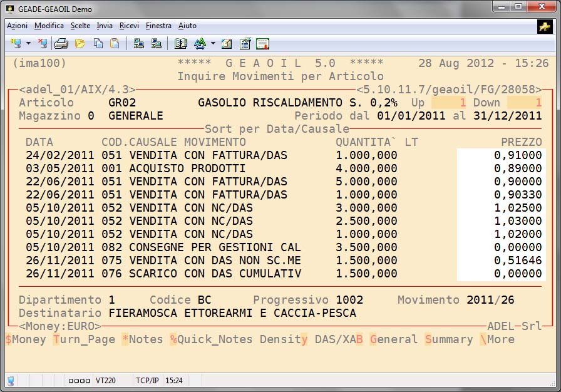Click the open book toolbar icon

point(181,44)
